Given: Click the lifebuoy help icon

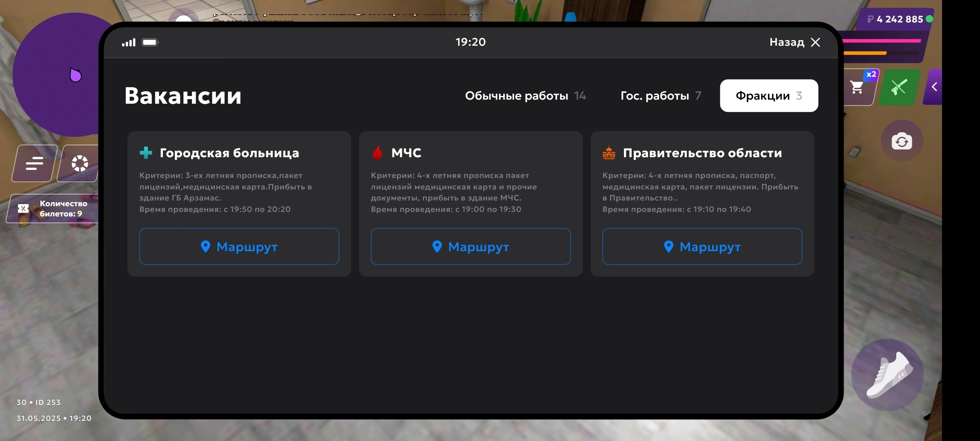Looking at the screenshot, I should (x=80, y=163).
